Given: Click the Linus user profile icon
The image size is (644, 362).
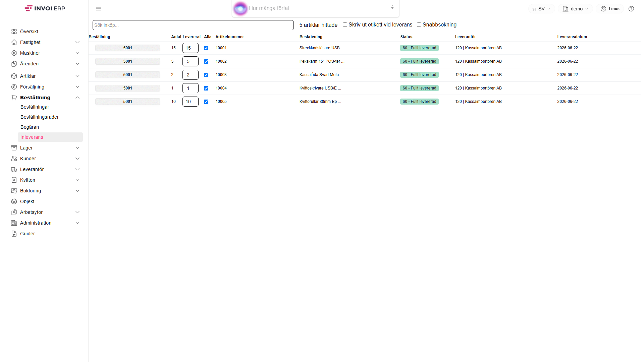Looking at the screenshot, I should pos(603,9).
